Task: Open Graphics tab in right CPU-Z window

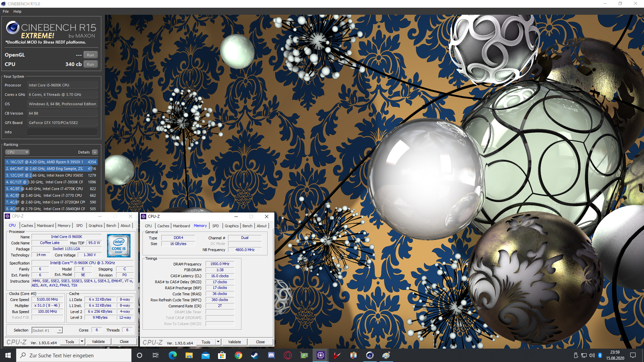Action: pyautogui.click(x=232, y=226)
